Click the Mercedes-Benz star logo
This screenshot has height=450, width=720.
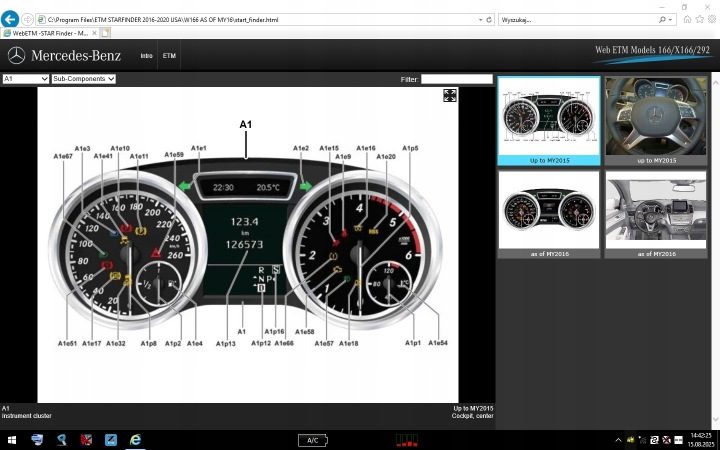pyautogui.click(x=17, y=56)
